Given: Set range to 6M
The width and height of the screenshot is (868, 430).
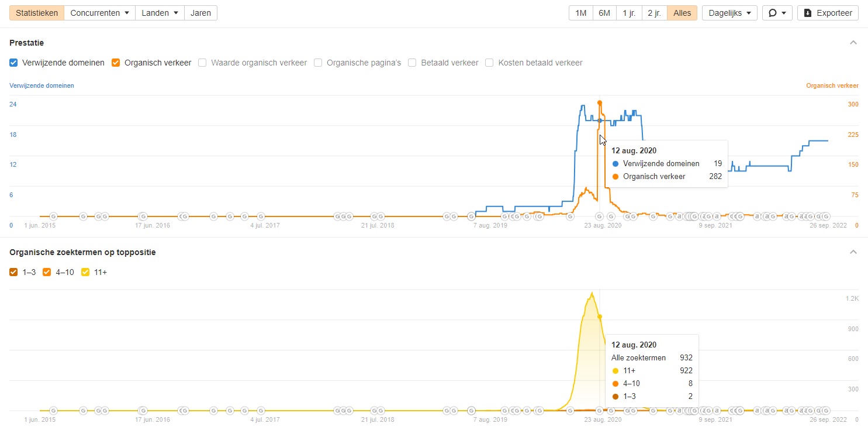Looking at the screenshot, I should pos(604,13).
